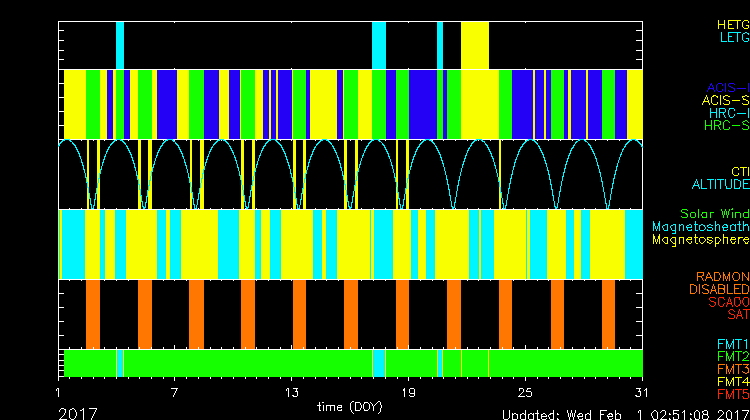
Task: Select the Solar Wind legend label
Action: coord(714,214)
